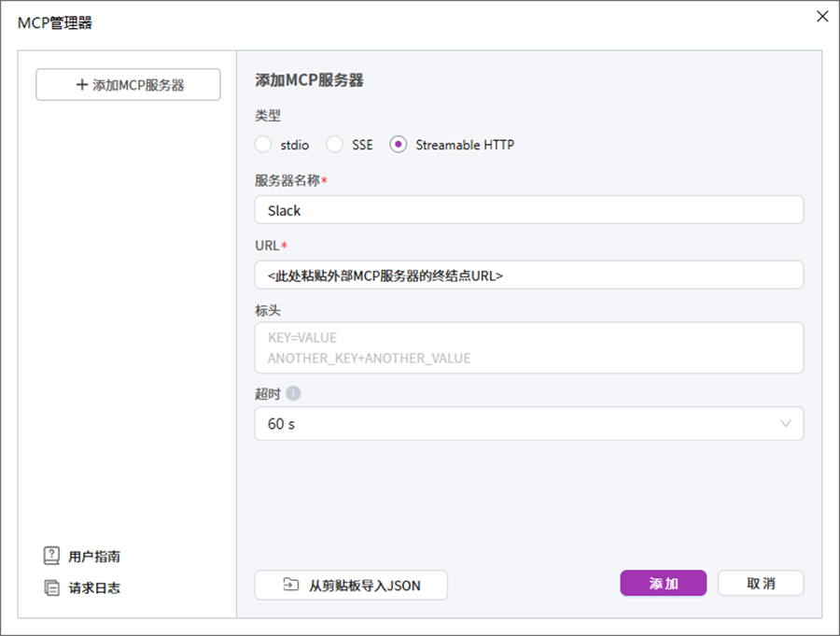The height and width of the screenshot is (636, 840).
Task: Click the 用户指南 book icon
Action: (x=51, y=556)
